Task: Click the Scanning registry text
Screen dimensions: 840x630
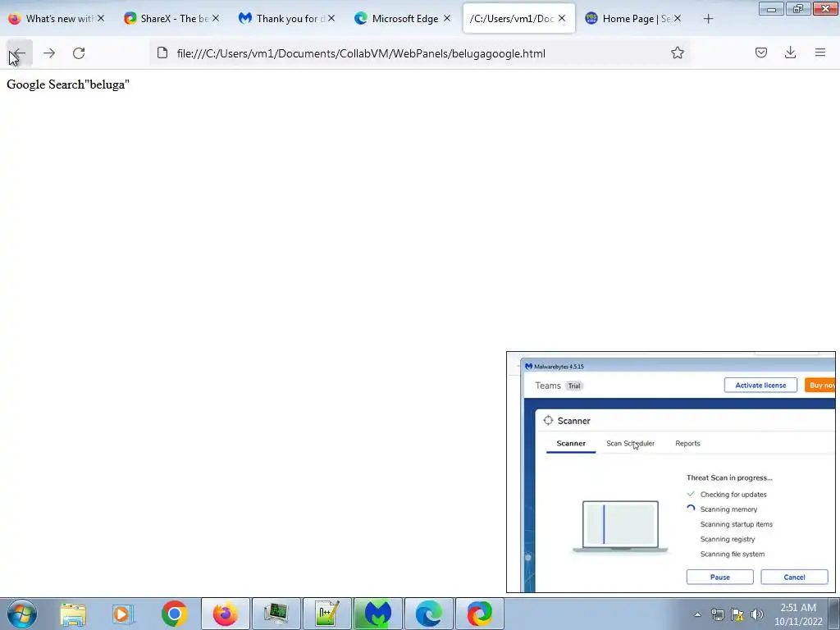Action: [x=728, y=540]
